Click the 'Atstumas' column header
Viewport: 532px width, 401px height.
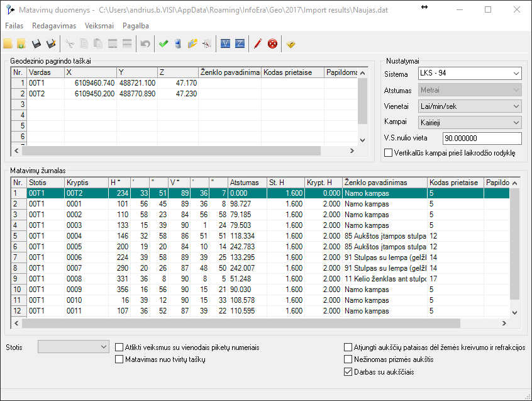[x=247, y=183]
